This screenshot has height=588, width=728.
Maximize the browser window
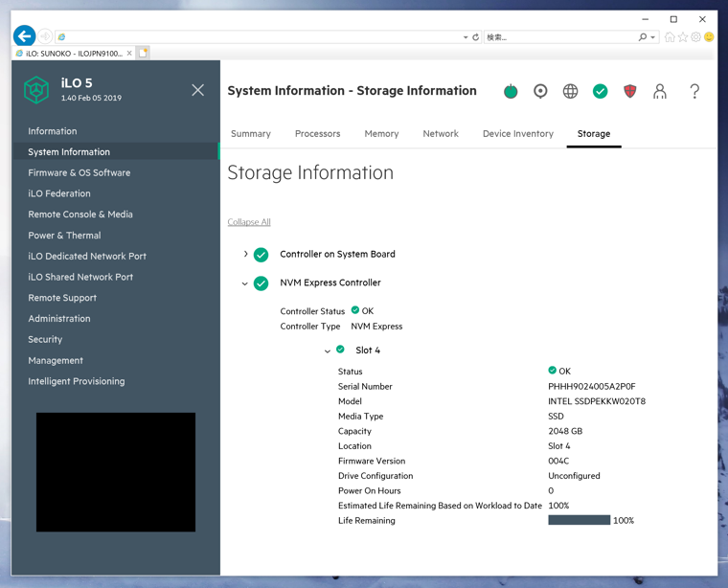point(673,19)
